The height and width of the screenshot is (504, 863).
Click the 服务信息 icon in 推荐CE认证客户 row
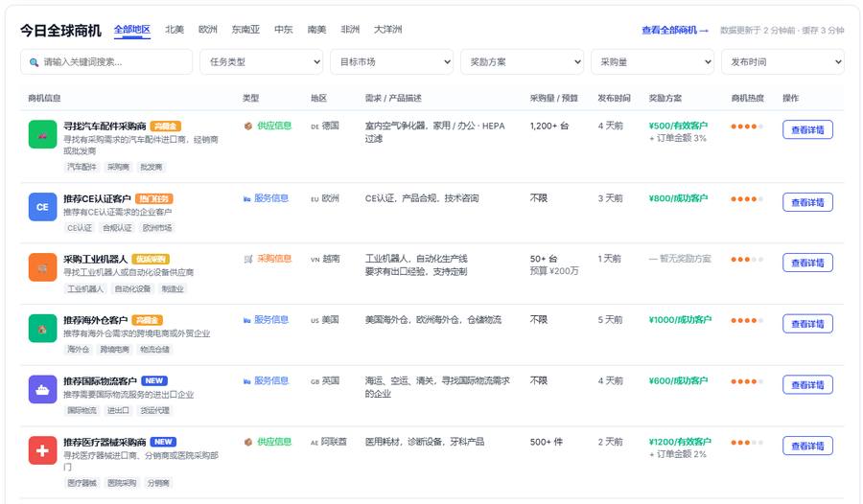click(x=247, y=198)
